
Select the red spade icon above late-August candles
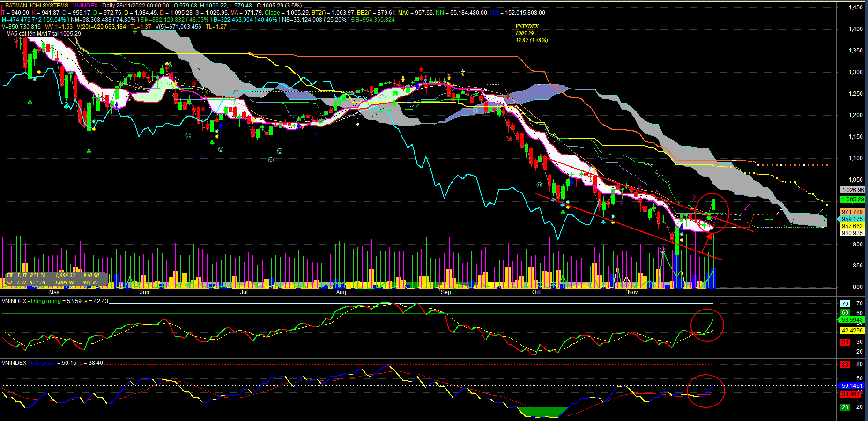pos(421,69)
